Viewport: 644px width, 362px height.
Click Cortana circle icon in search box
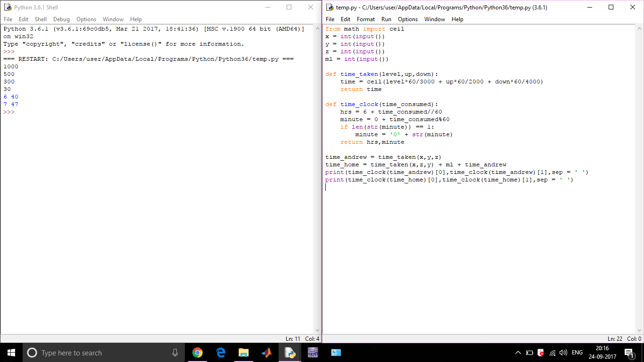coord(32,353)
